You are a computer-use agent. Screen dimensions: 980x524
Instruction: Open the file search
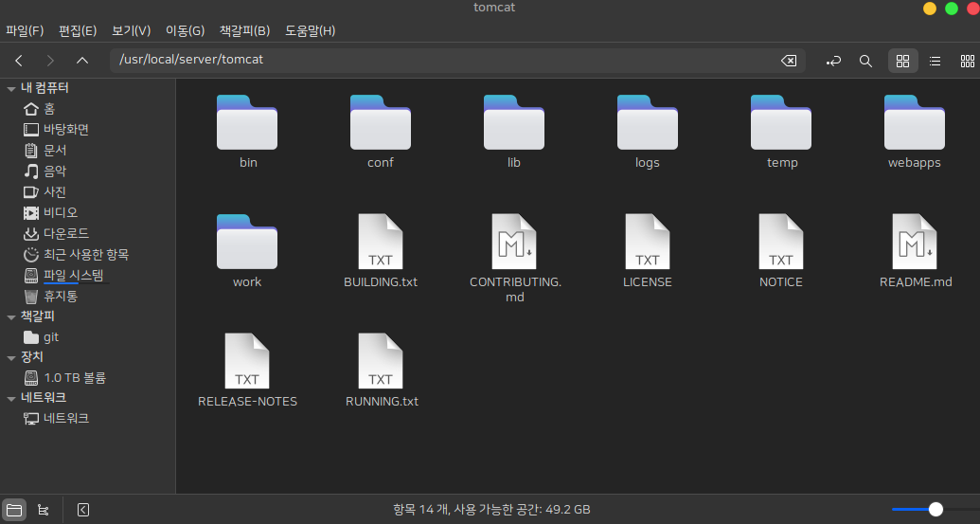(865, 61)
